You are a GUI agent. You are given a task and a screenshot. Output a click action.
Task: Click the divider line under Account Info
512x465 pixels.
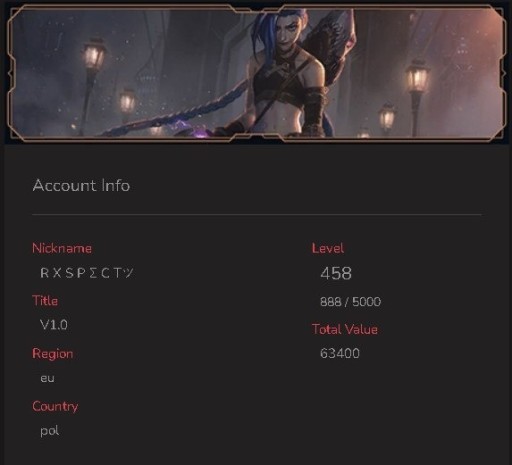point(257,215)
